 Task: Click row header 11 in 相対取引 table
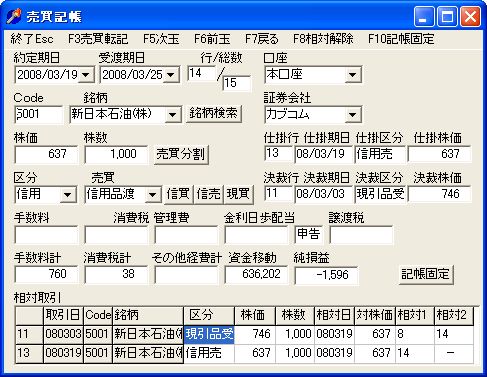click(x=29, y=334)
